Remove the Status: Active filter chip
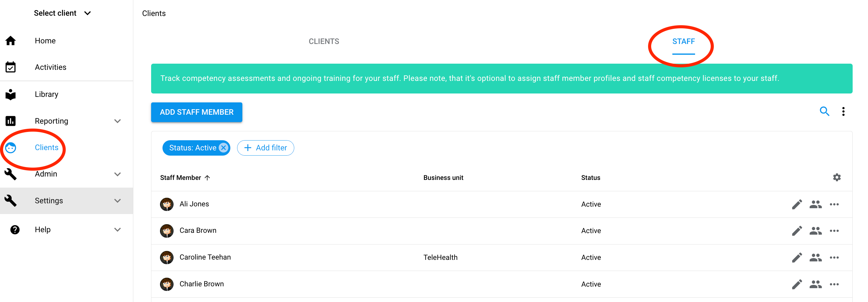The width and height of the screenshot is (868, 302). tap(223, 148)
